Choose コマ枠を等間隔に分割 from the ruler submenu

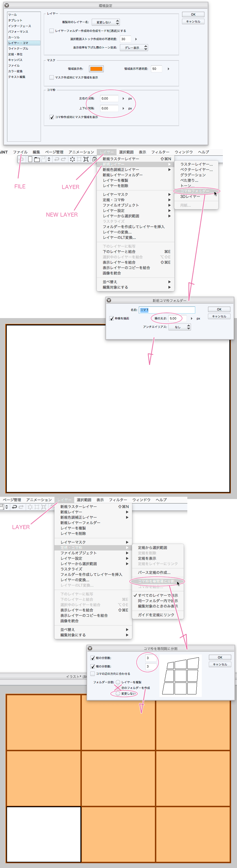tap(158, 581)
